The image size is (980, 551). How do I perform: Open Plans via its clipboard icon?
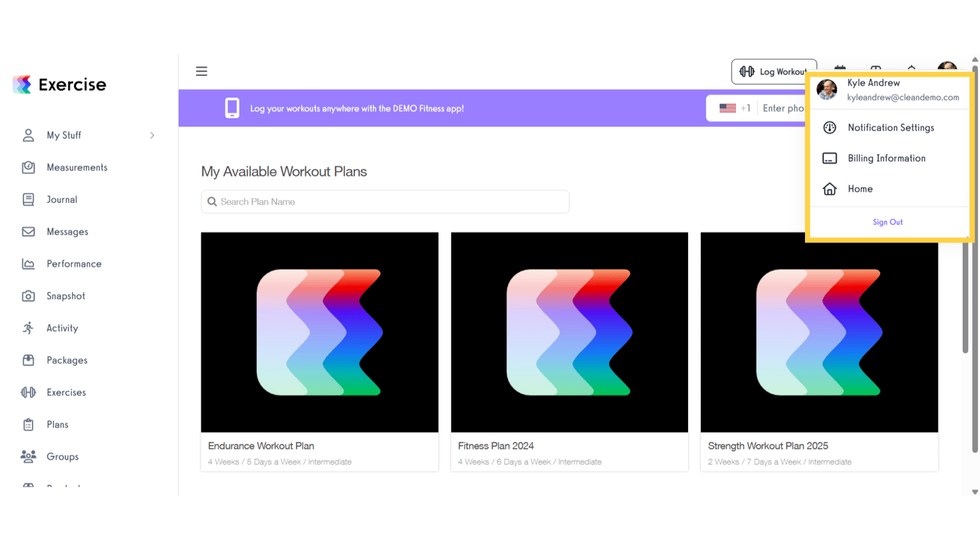(x=29, y=425)
